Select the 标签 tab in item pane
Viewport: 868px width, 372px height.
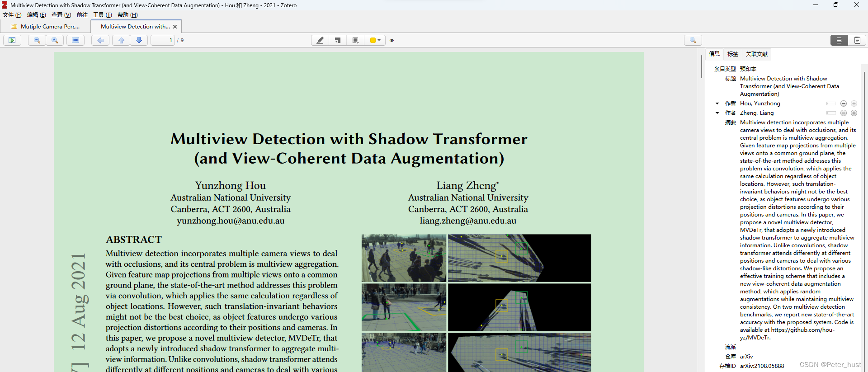tap(733, 54)
